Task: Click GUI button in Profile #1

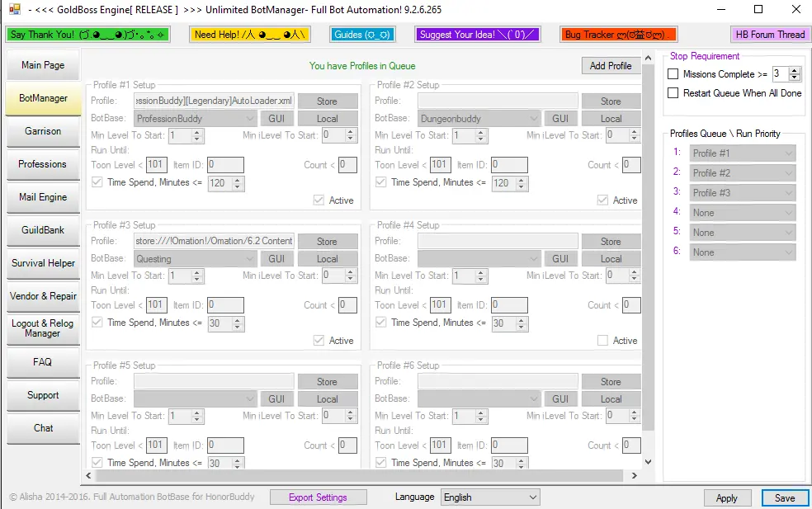Action: coord(276,119)
